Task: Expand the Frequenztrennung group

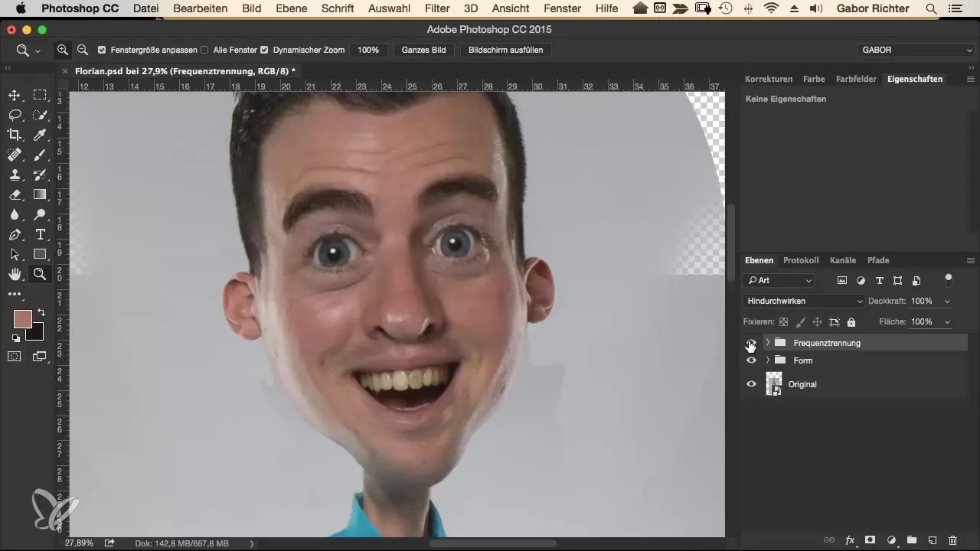Action: pyautogui.click(x=767, y=343)
